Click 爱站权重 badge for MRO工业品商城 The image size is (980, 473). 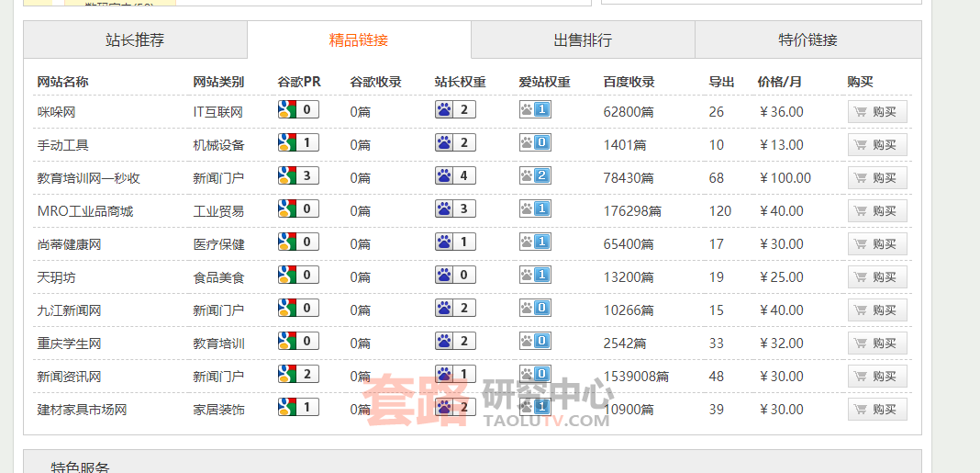pyautogui.click(x=535, y=209)
